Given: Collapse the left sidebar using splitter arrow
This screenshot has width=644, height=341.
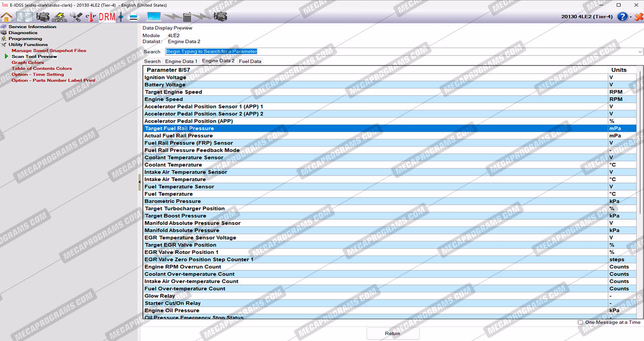Looking at the screenshot, I should (x=139, y=182).
